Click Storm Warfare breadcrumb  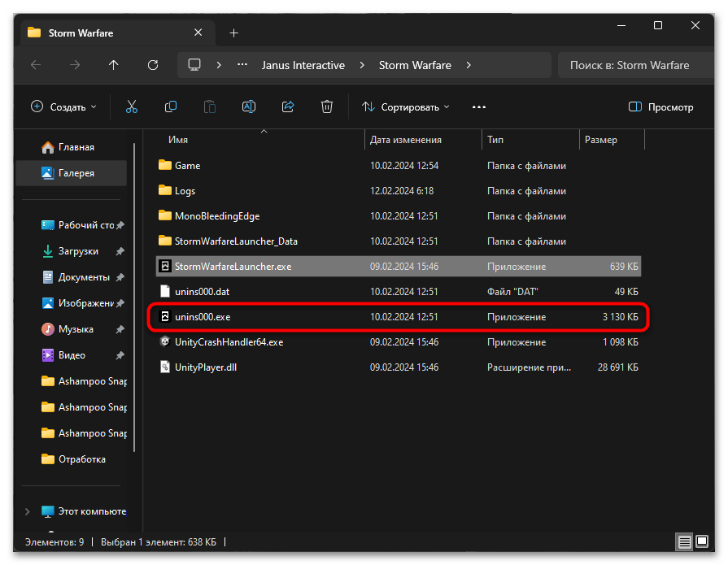pos(415,65)
